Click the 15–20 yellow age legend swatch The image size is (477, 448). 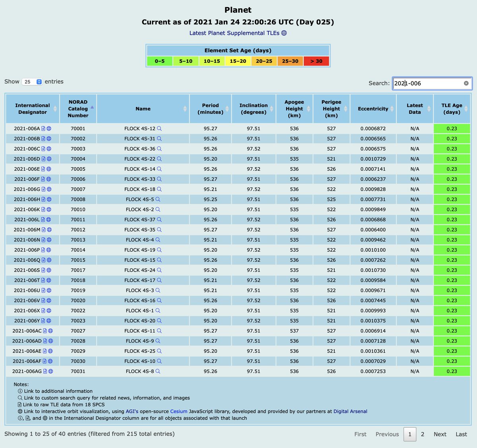pos(238,61)
